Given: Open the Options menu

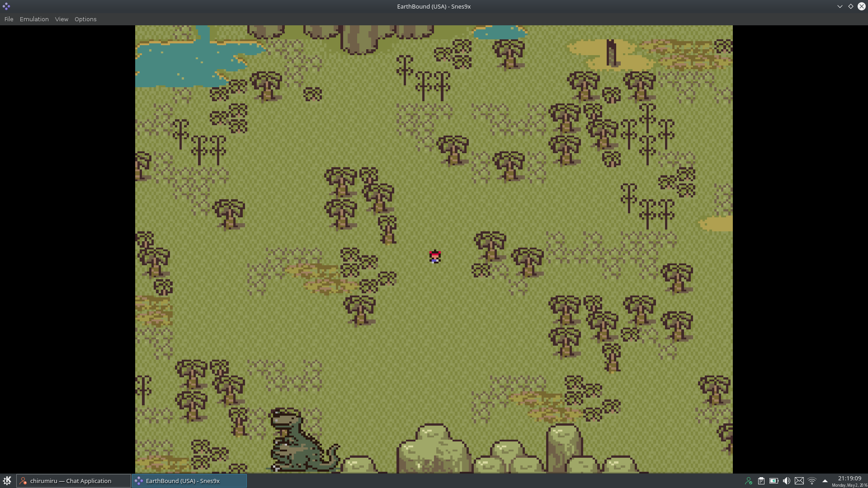Looking at the screenshot, I should (x=85, y=19).
